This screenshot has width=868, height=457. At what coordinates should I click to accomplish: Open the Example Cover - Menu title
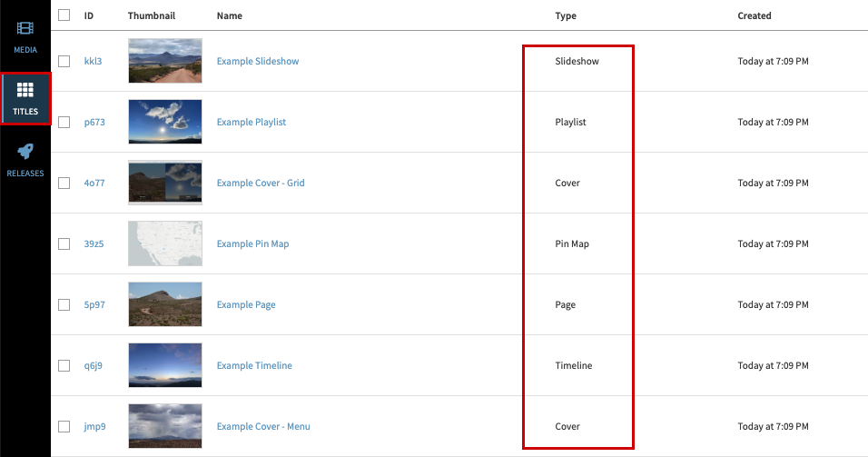coord(263,426)
